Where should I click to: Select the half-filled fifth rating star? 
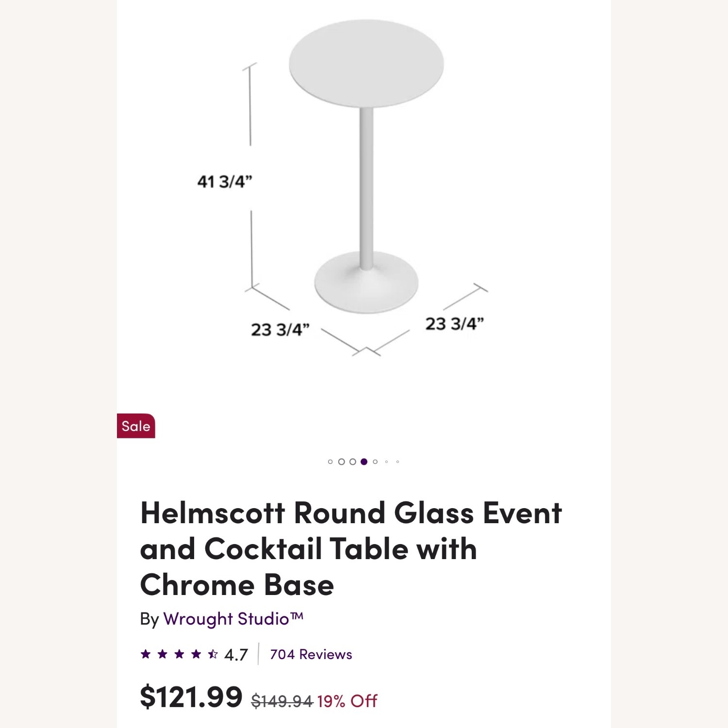[x=213, y=655]
